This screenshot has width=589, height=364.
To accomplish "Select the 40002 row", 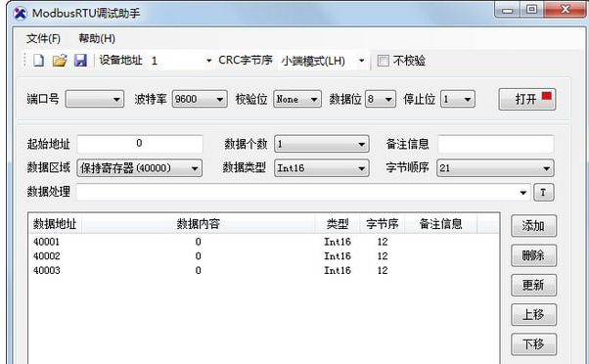I will tap(264, 256).
